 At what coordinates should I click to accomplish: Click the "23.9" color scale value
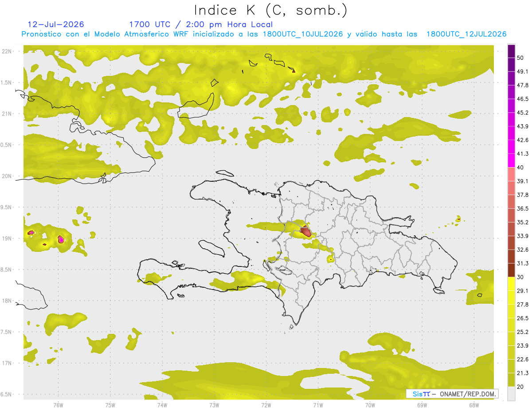click(x=523, y=346)
